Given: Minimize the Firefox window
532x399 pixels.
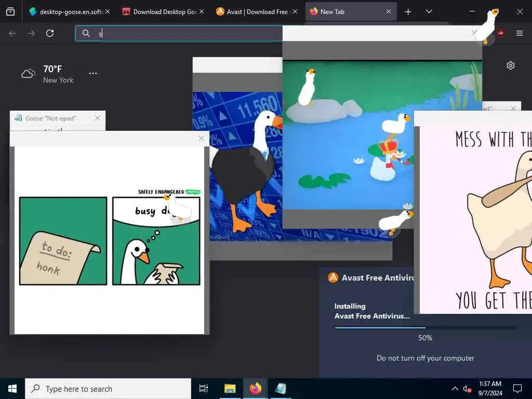Looking at the screenshot, I should (x=472, y=11).
